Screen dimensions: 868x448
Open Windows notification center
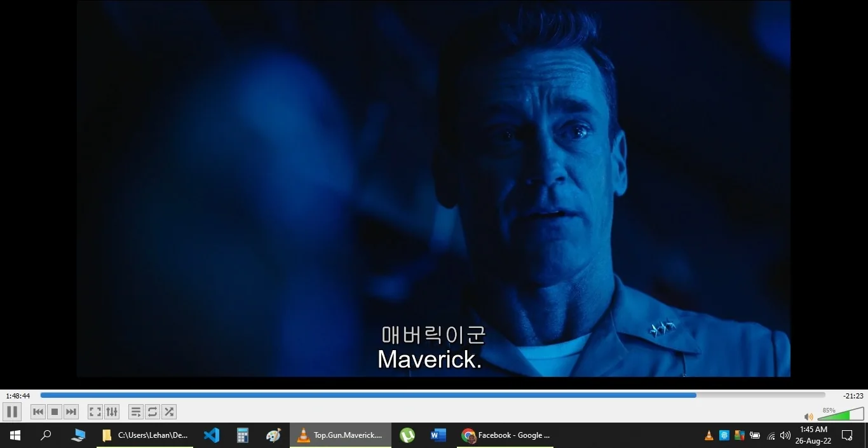847,435
